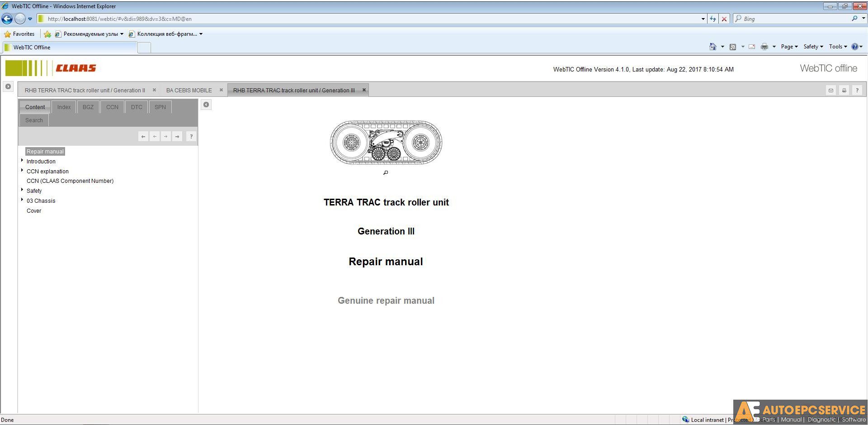Open the Safety menu dropdown in command bar

(x=813, y=47)
